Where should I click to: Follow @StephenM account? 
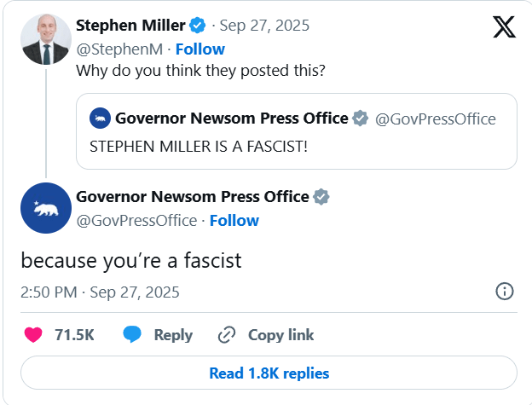click(199, 49)
